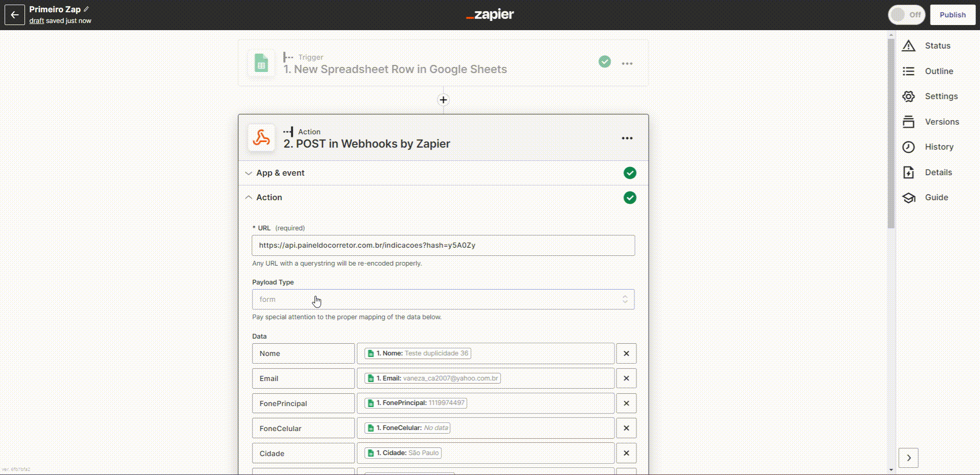This screenshot has width=980, height=475.
Task: Open the Versions sidebar item
Action: click(942, 122)
